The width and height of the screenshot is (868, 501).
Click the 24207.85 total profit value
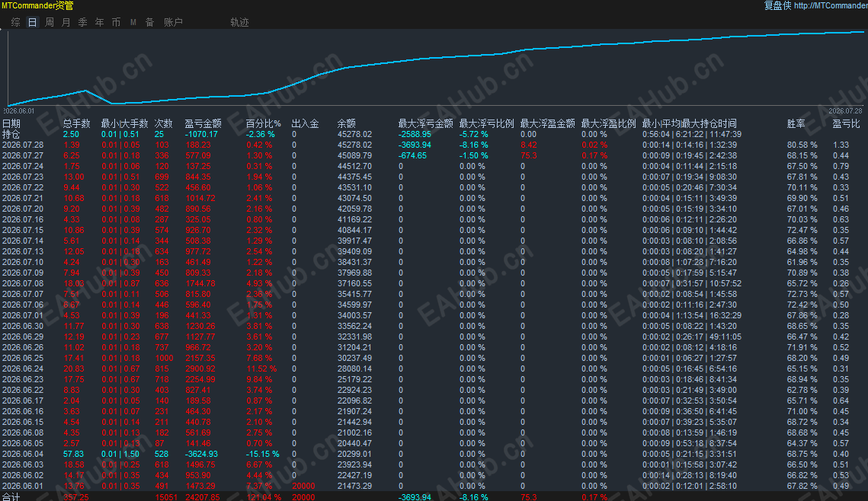[x=203, y=497]
